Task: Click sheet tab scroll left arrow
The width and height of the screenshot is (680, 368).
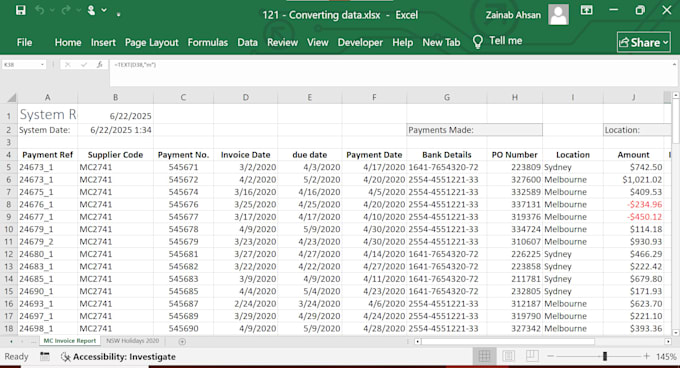Action: 11,342
